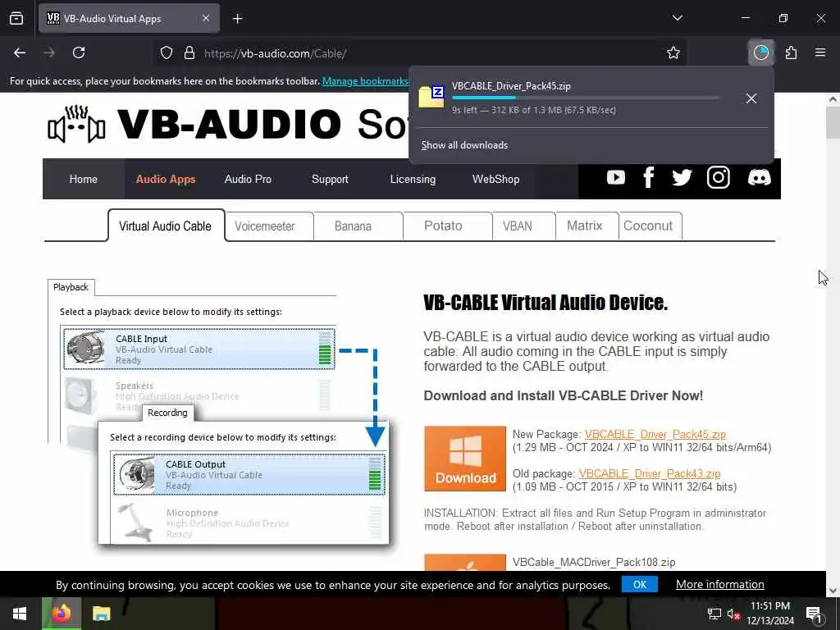Screen dimensions: 840x630
Task: Click the orange Windows Download button
Action: tap(465, 459)
